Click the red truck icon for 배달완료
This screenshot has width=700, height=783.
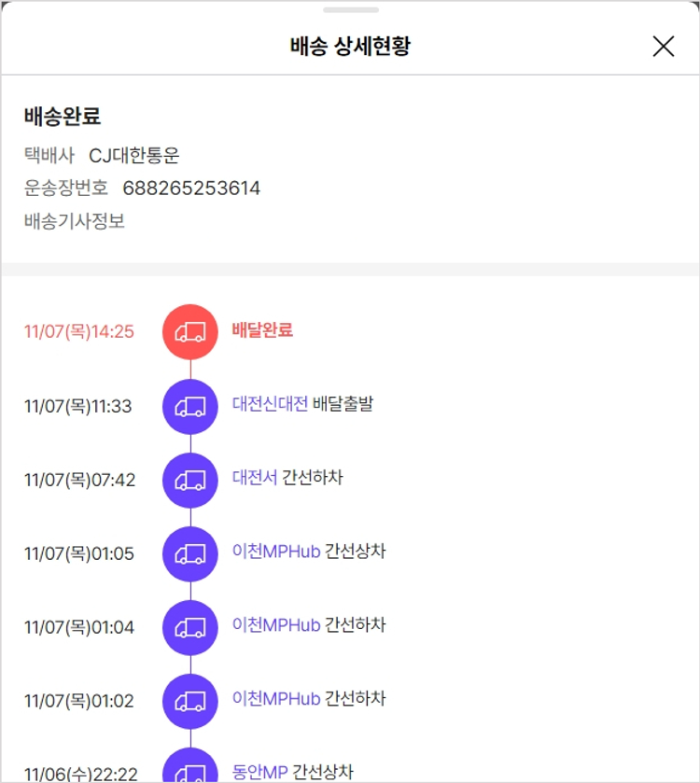[190, 331]
